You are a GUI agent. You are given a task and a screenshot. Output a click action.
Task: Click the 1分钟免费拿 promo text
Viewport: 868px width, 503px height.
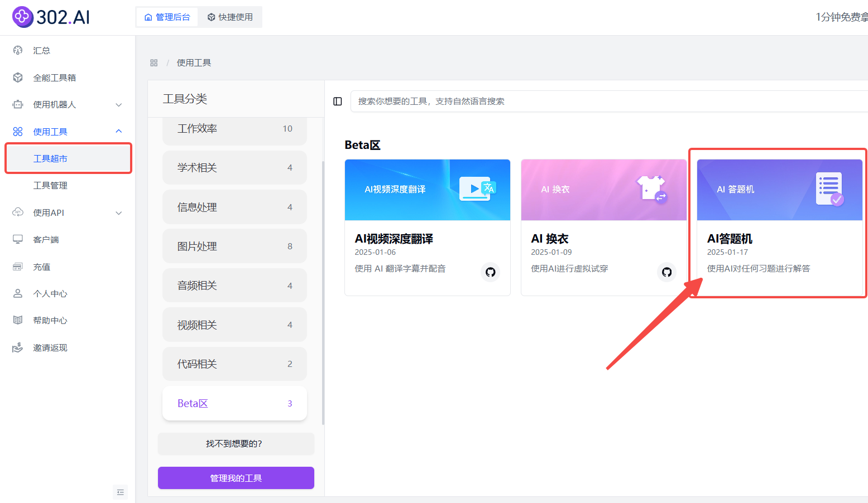(842, 17)
